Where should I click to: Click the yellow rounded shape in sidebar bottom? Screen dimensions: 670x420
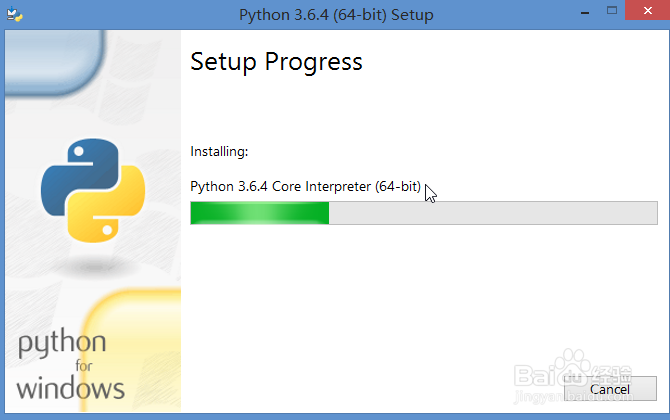(x=130, y=350)
